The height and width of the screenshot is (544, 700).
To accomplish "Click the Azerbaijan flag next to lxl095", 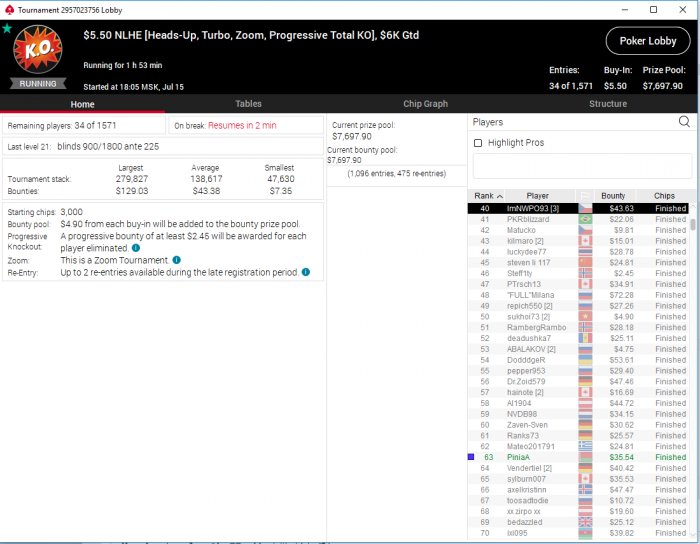I will (585, 533).
